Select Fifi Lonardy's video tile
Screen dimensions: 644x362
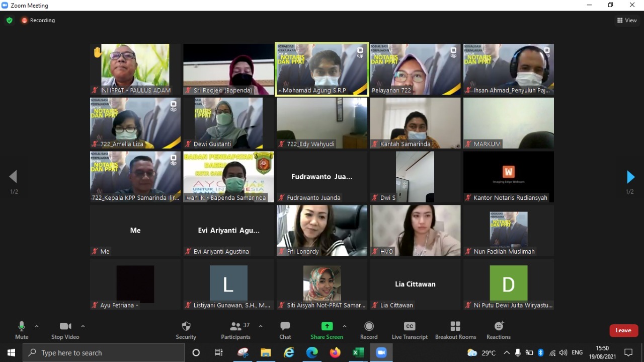tap(322, 230)
